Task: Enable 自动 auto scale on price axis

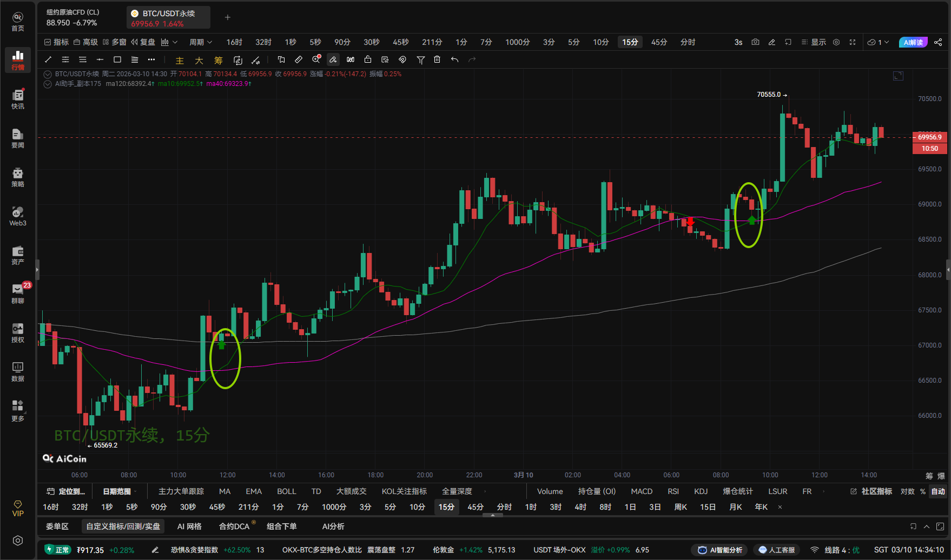Action: click(937, 491)
